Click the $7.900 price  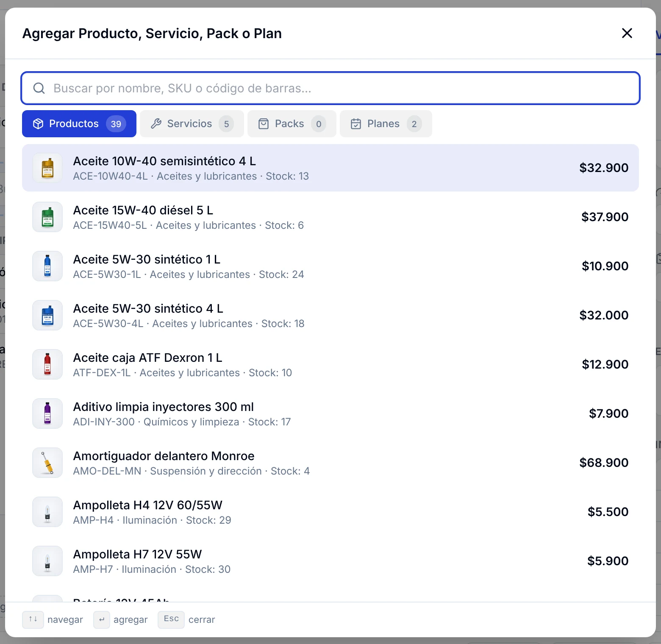coord(608,414)
